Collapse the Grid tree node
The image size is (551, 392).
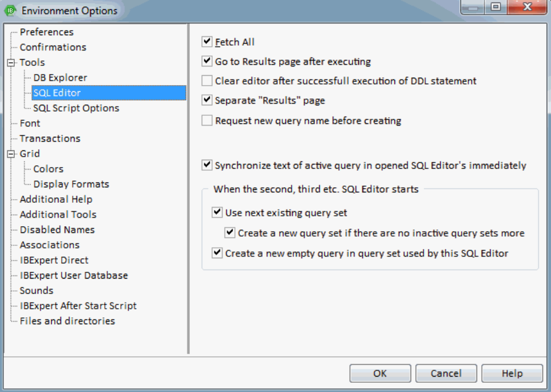[10, 153]
